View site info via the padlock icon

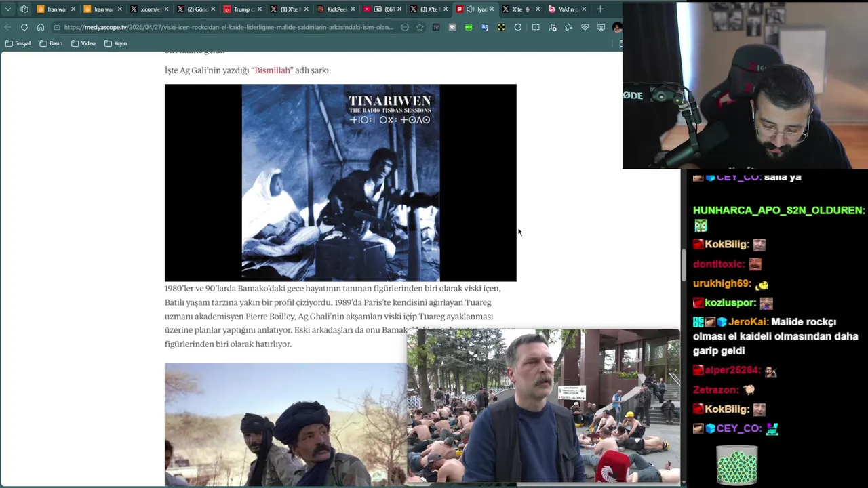click(x=57, y=27)
